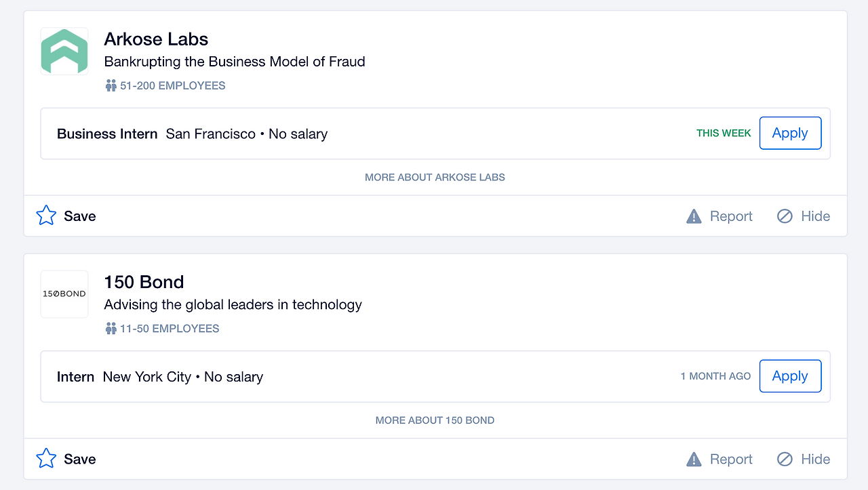Click employees icon beside 11-50 EMPLOYEES
Image resolution: width=868 pixels, height=490 pixels.
point(111,329)
